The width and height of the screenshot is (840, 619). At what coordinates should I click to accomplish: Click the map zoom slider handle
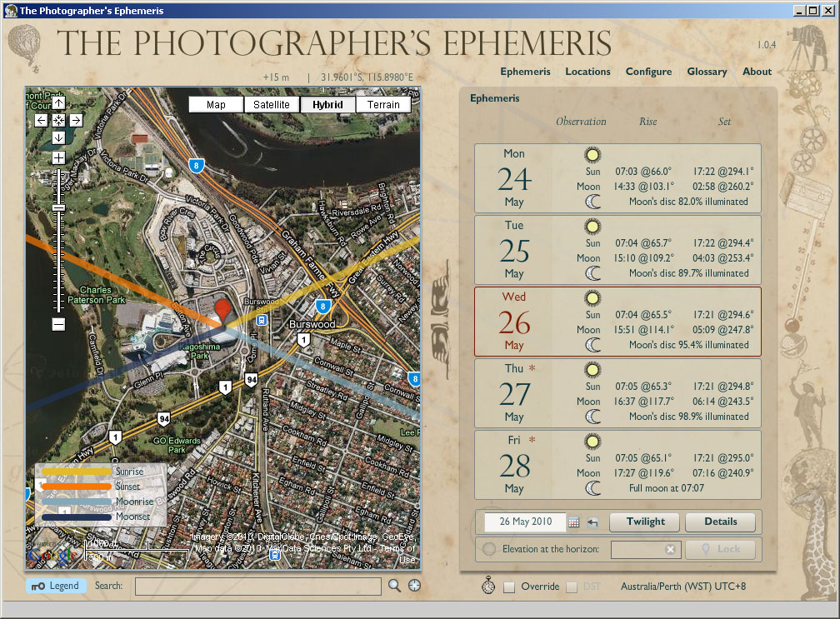click(59, 207)
